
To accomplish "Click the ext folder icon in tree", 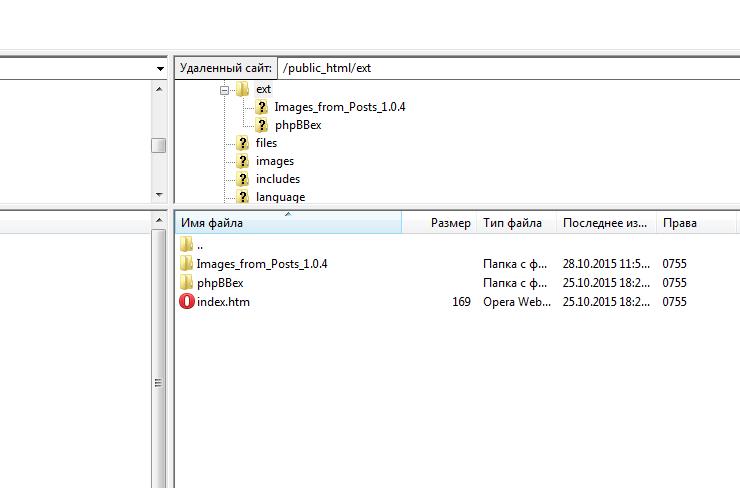I will pos(242,89).
